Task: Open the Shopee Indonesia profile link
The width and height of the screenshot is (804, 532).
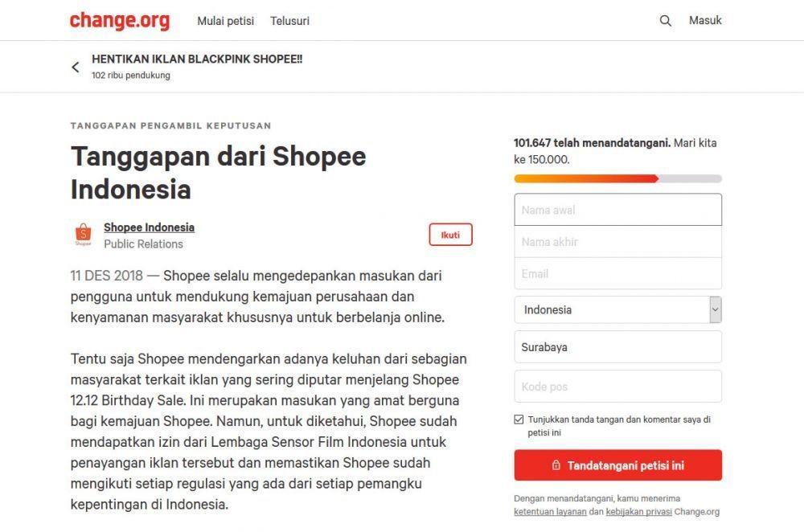Action: coord(150,227)
